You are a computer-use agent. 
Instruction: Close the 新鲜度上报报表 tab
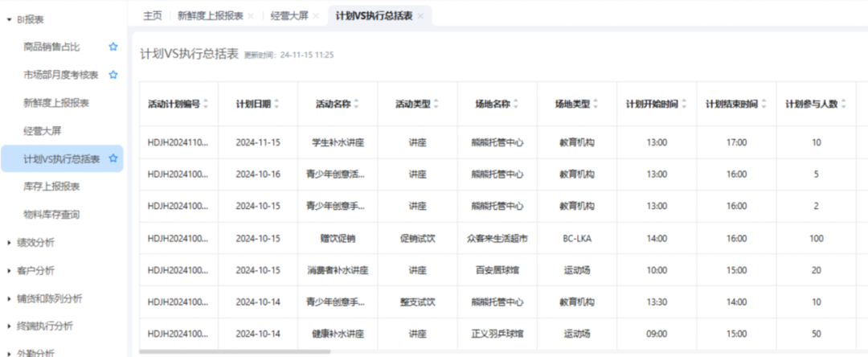pos(251,16)
